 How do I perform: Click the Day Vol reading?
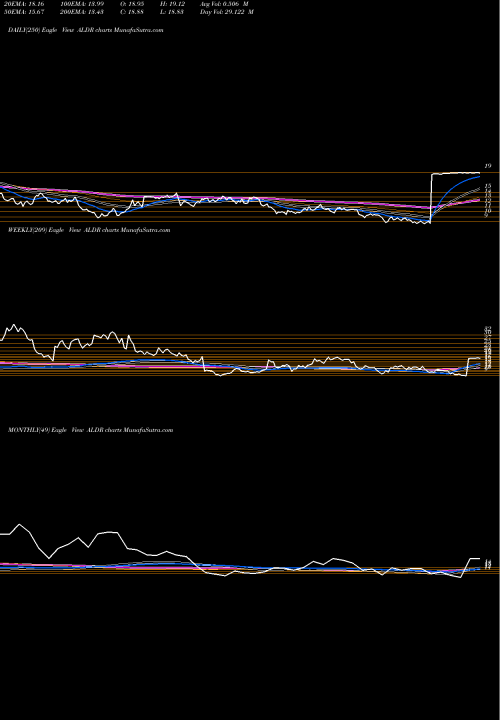[227, 12]
